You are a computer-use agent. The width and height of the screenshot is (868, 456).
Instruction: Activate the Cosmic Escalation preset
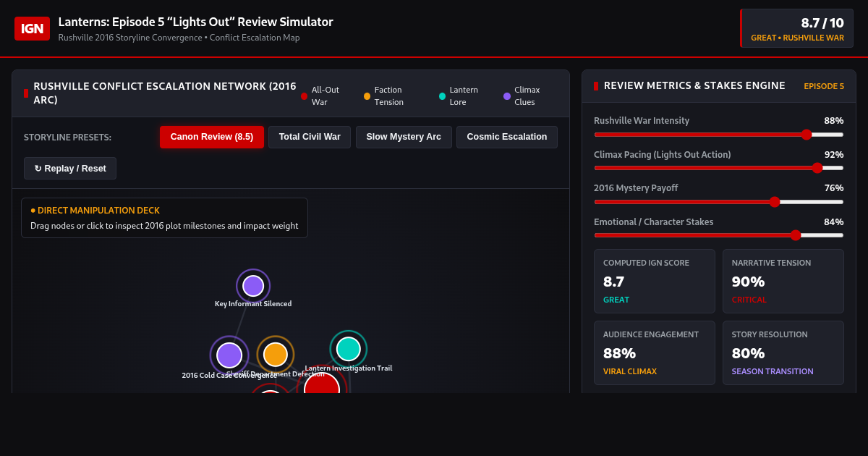coord(507,137)
